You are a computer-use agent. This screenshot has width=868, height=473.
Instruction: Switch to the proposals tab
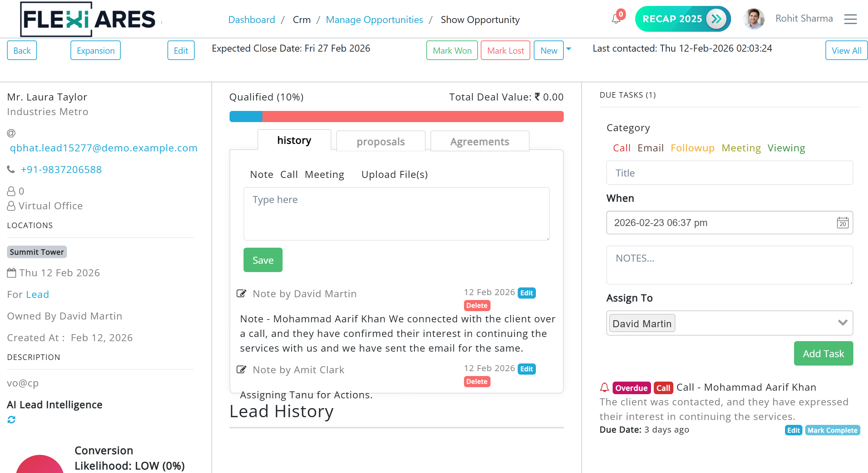(381, 141)
